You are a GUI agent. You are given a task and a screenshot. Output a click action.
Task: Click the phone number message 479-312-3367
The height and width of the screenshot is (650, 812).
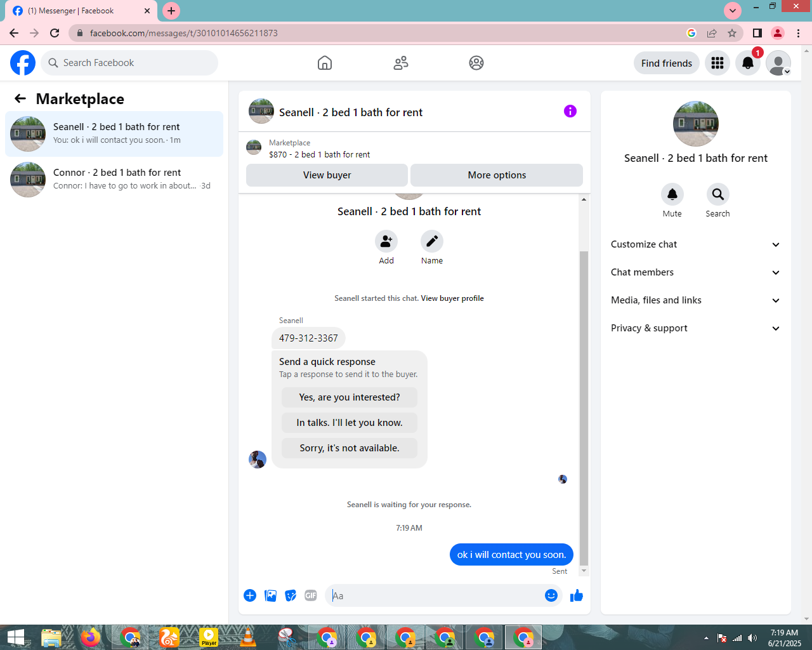(308, 338)
